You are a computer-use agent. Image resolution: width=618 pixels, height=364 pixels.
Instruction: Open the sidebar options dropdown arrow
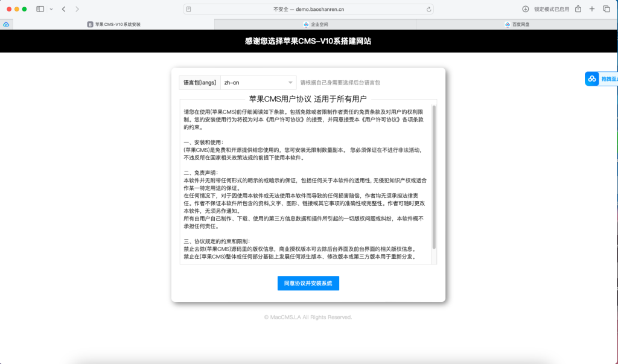(x=51, y=9)
